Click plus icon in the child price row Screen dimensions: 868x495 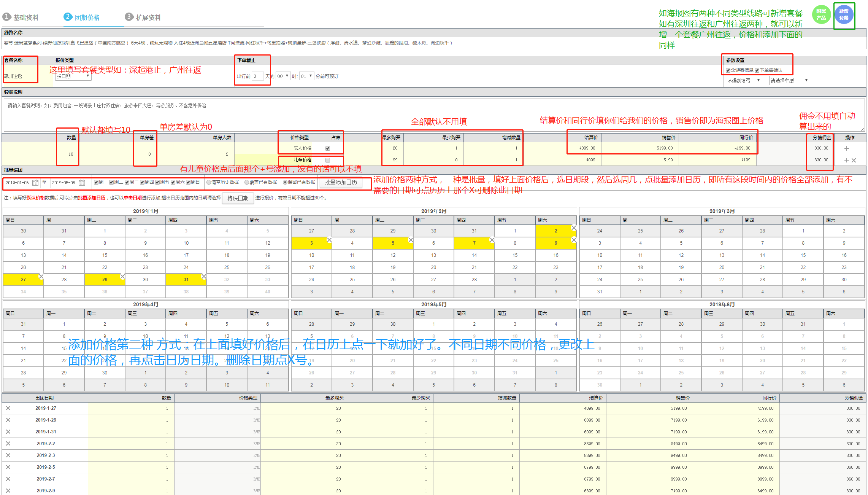coord(847,160)
